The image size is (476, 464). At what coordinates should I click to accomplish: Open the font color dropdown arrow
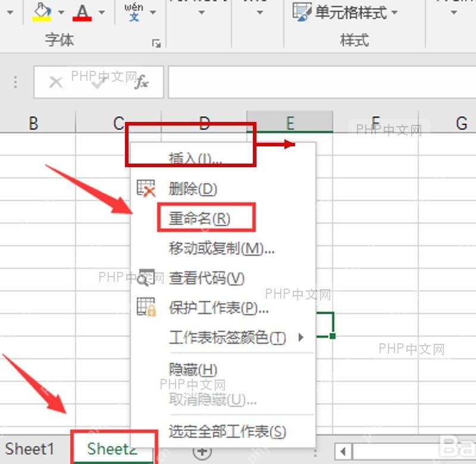pos(102,12)
